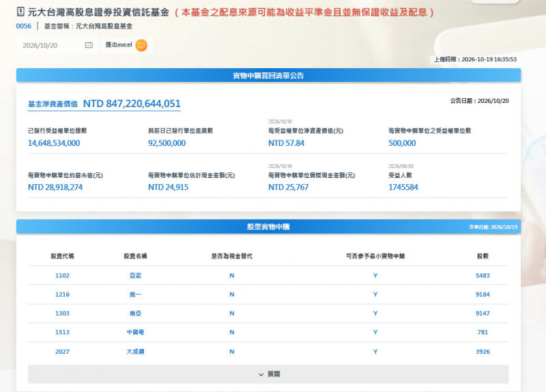Viewport: 546px width, 392px height.
Task: Click stock code 1303
Action: [x=62, y=314]
